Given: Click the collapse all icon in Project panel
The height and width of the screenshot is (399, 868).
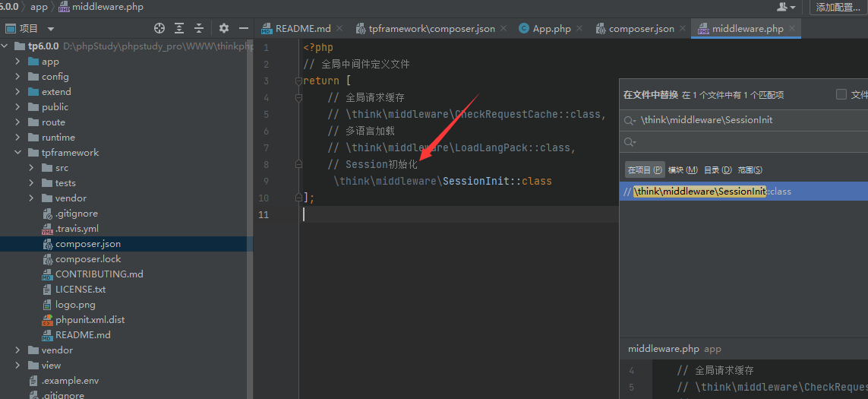Looking at the screenshot, I should [x=199, y=28].
